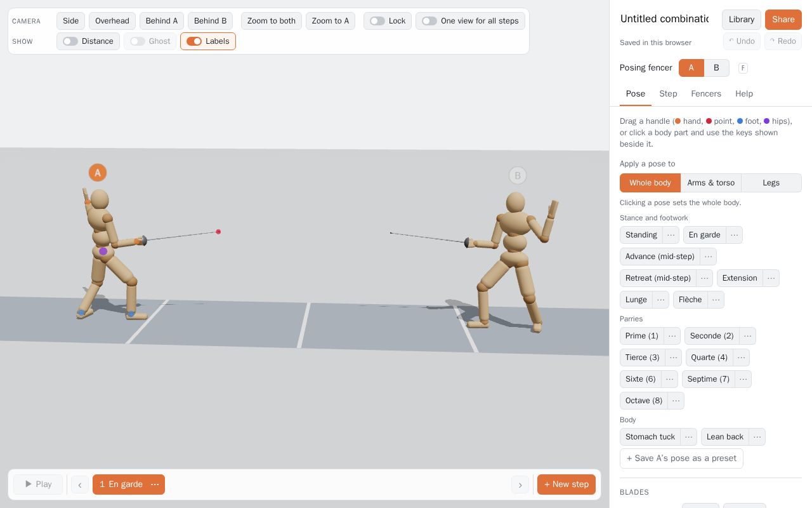This screenshot has width=812, height=508.
Task: Go to the previous step with the left chevron
Action: (80, 485)
